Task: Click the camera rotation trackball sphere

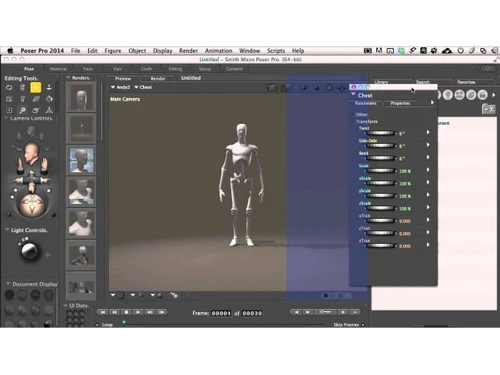Action: tap(32, 205)
